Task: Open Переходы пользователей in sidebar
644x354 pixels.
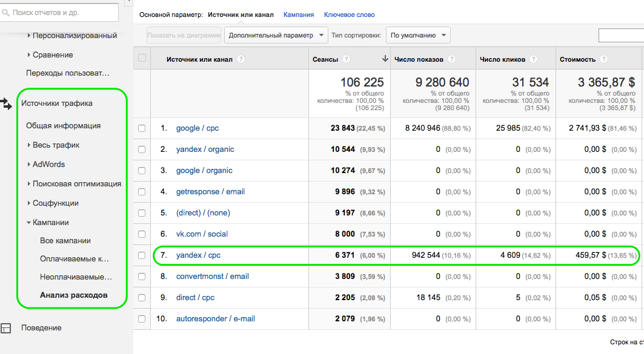Action: pyautogui.click(x=68, y=73)
